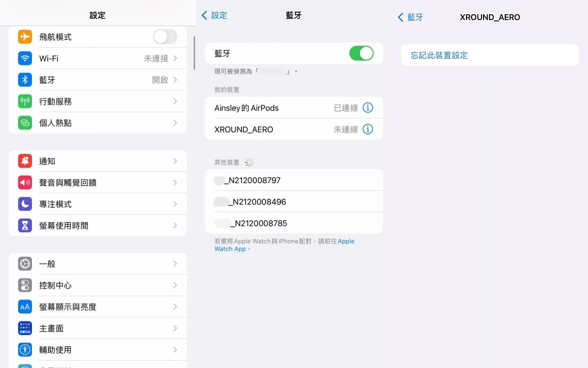
Task: Expand 控制中心 row chevron
Action: [x=175, y=286]
